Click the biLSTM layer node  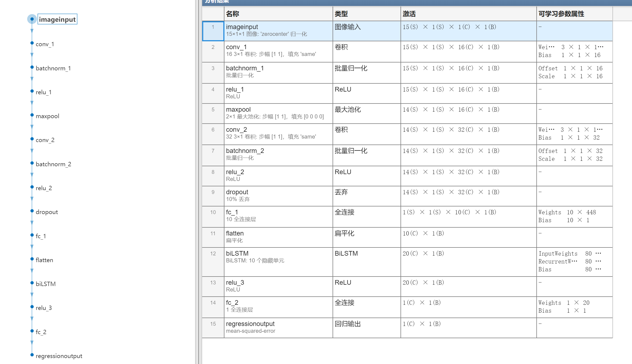pyautogui.click(x=46, y=284)
